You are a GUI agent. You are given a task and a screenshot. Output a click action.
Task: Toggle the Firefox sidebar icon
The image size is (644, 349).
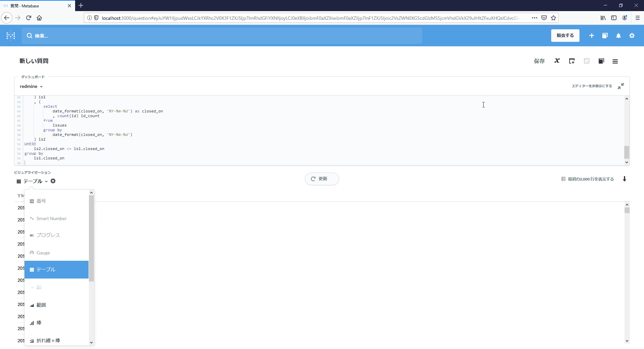(x=613, y=18)
